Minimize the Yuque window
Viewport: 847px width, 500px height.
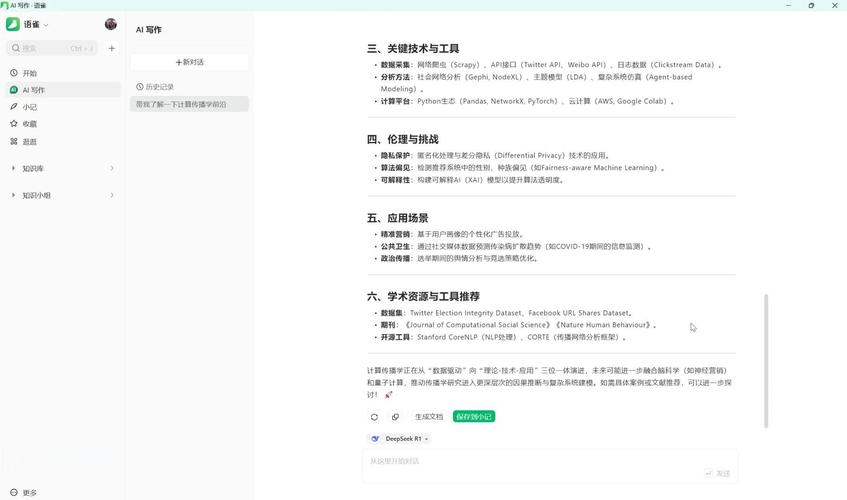(788, 5)
